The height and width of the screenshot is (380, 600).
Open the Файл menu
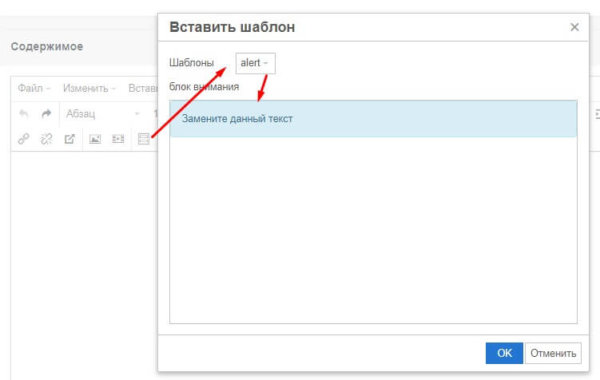click(x=34, y=88)
